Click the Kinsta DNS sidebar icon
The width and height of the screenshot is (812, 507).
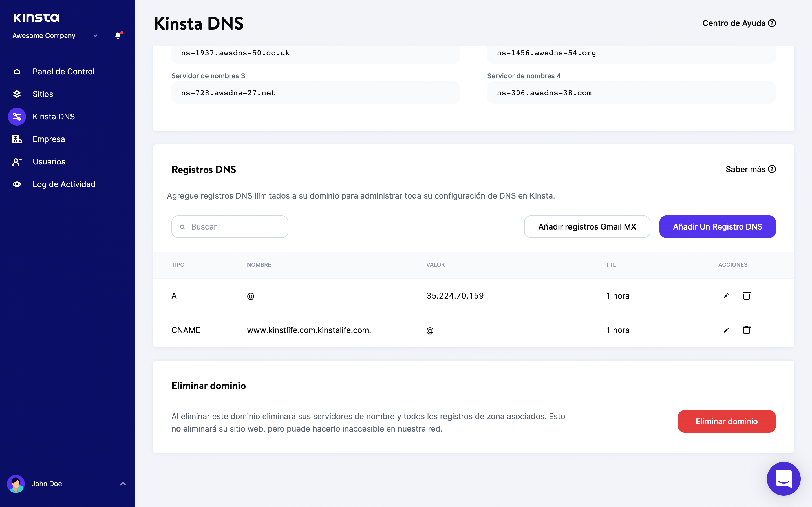[17, 117]
